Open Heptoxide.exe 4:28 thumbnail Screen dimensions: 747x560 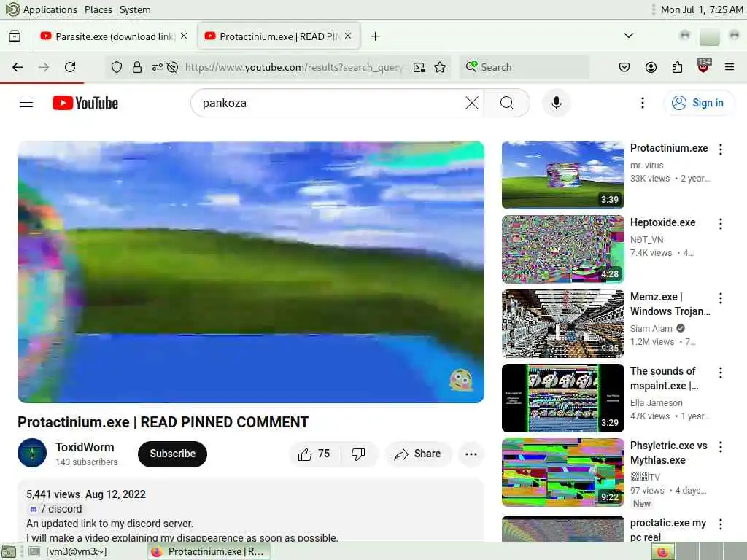click(x=562, y=249)
